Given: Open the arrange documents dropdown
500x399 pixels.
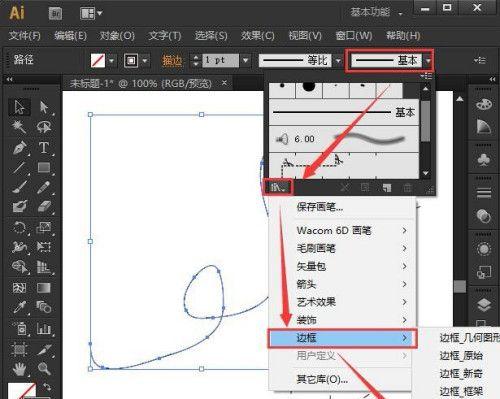Looking at the screenshot, I should click(x=91, y=14).
